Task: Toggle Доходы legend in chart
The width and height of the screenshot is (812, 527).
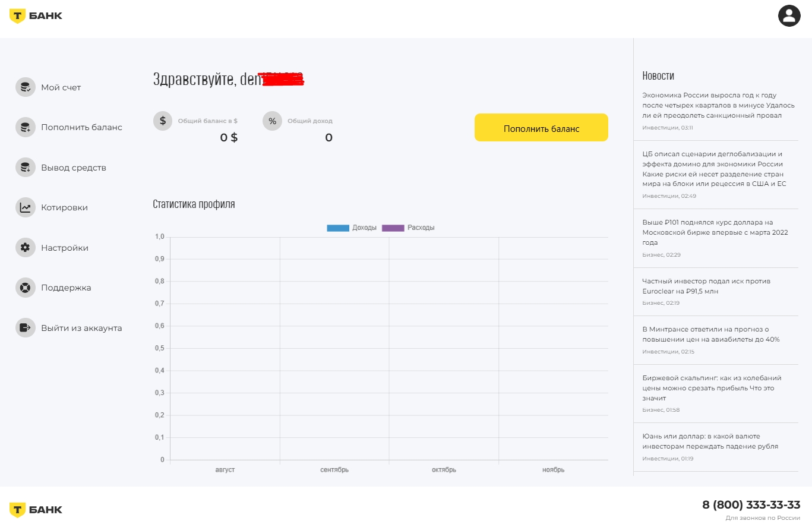Action: click(x=352, y=228)
